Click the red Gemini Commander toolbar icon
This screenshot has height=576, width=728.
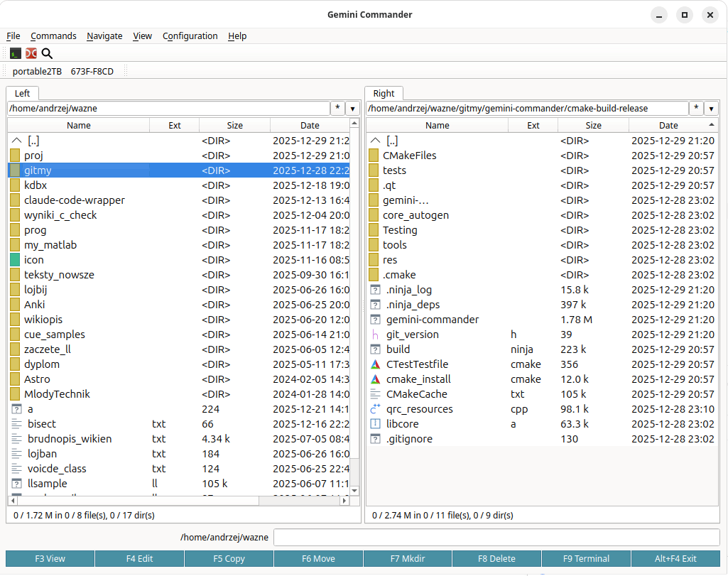coord(31,53)
